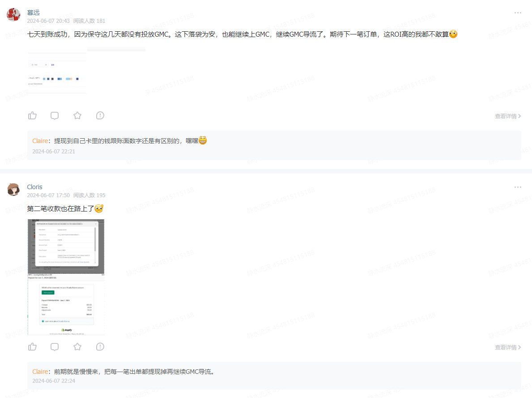Click the reply timestamp 2024-06-07 22:21
The image size is (532, 398).
coord(54,152)
